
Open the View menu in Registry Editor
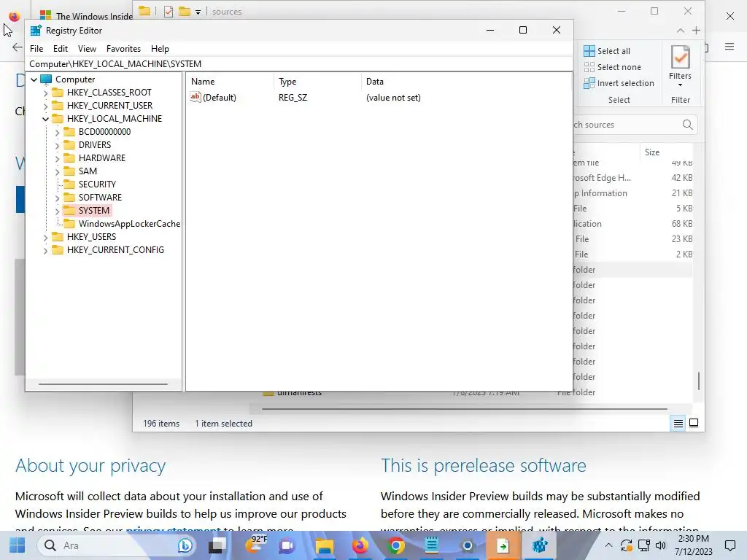coord(87,49)
